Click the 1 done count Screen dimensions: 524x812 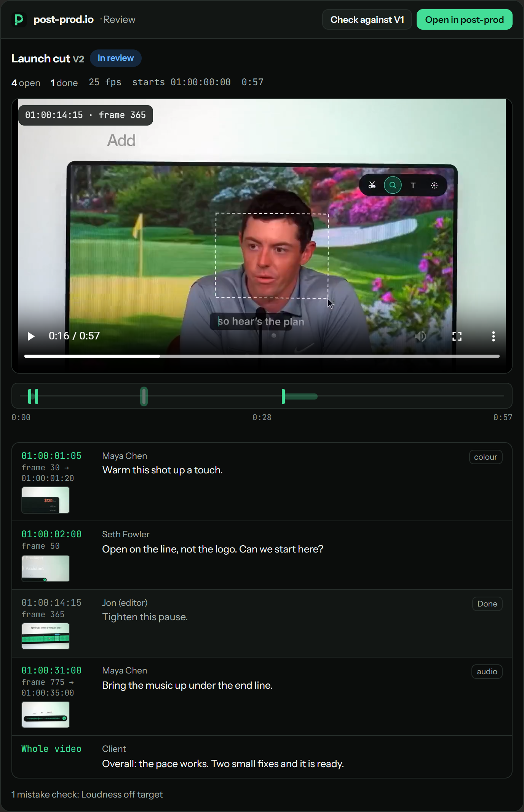64,83
